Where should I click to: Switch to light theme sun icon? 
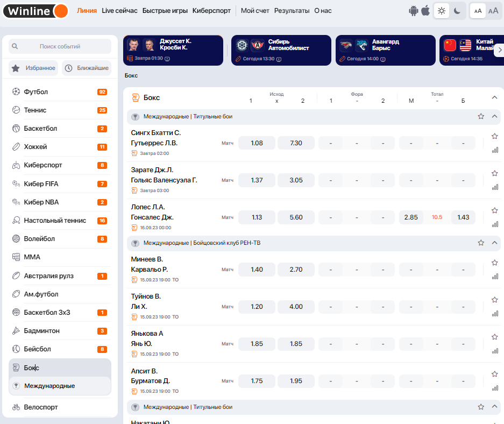tap(442, 11)
